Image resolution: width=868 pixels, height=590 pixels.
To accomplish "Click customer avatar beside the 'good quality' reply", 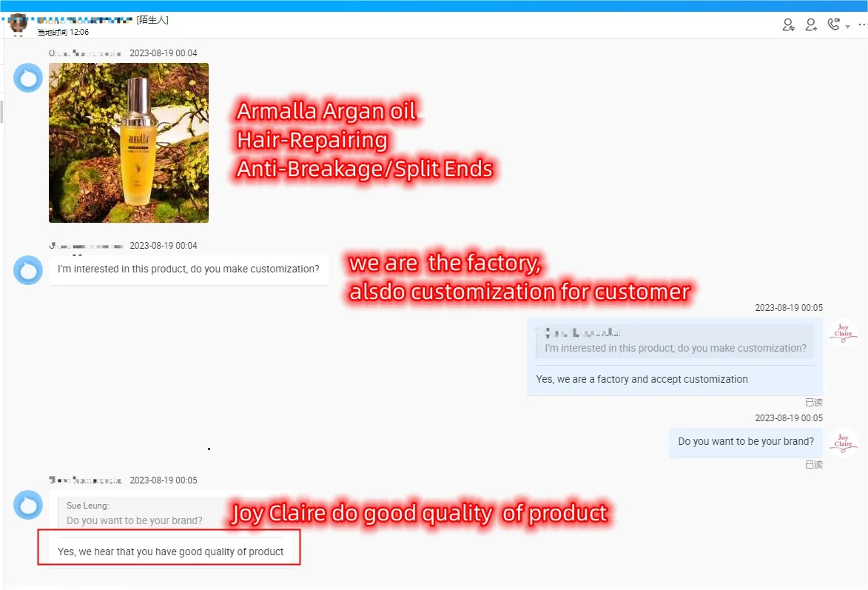I will coord(28,506).
